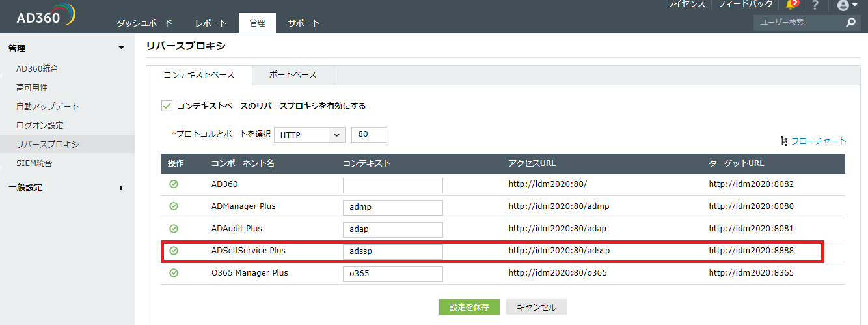The image size is (868, 325).
Task: Open the help question mark icon
Action: [x=815, y=5]
